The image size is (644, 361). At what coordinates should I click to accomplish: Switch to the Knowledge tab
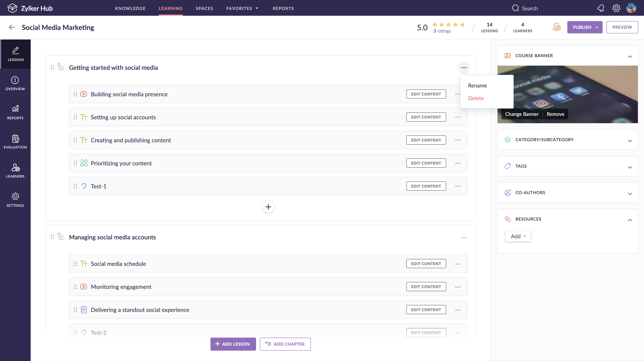[x=130, y=8]
